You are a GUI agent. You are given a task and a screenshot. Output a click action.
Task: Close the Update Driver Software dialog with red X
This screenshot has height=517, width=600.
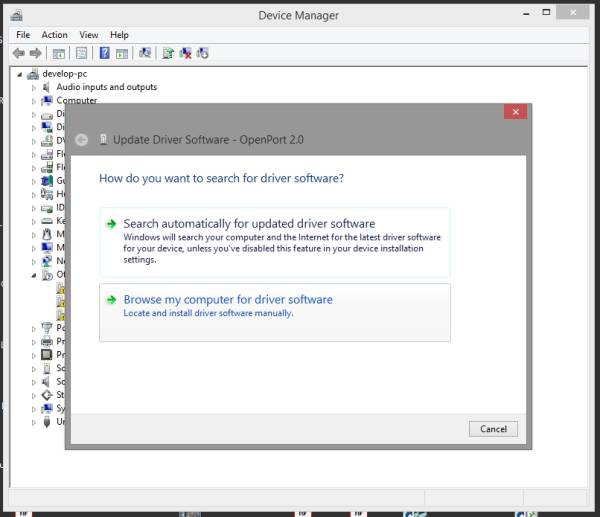[x=515, y=112]
